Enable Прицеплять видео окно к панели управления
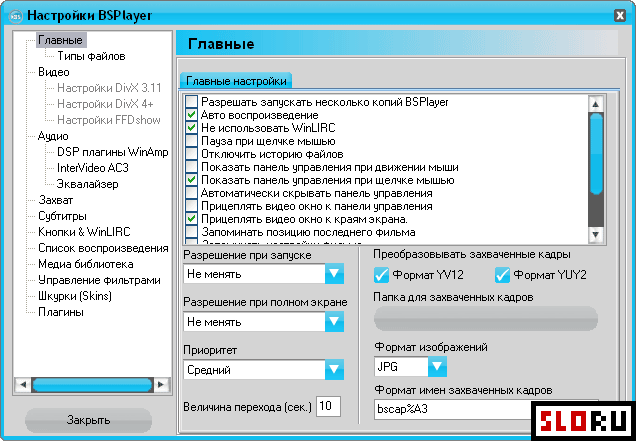Image resolution: width=636 pixels, height=441 pixels. tap(191, 206)
